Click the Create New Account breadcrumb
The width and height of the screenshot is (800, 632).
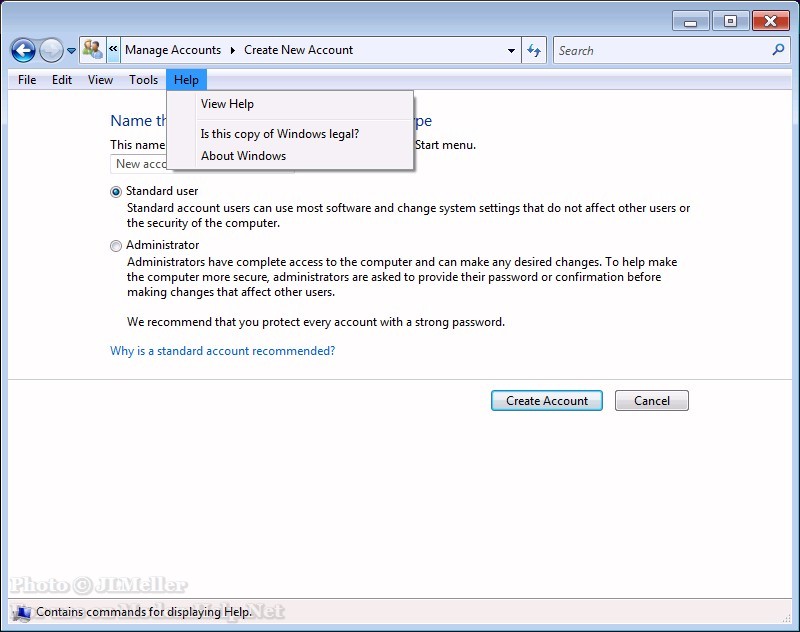(x=298, y=50)
